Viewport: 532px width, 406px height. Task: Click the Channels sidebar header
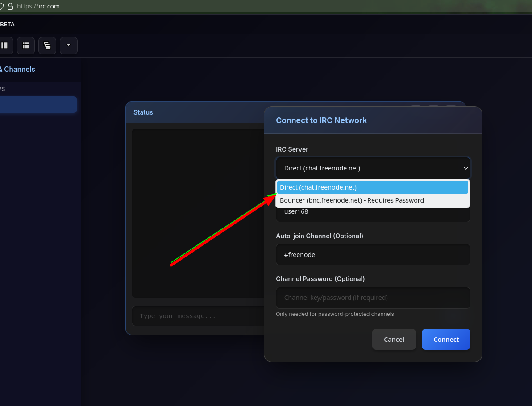pos(18,69)
